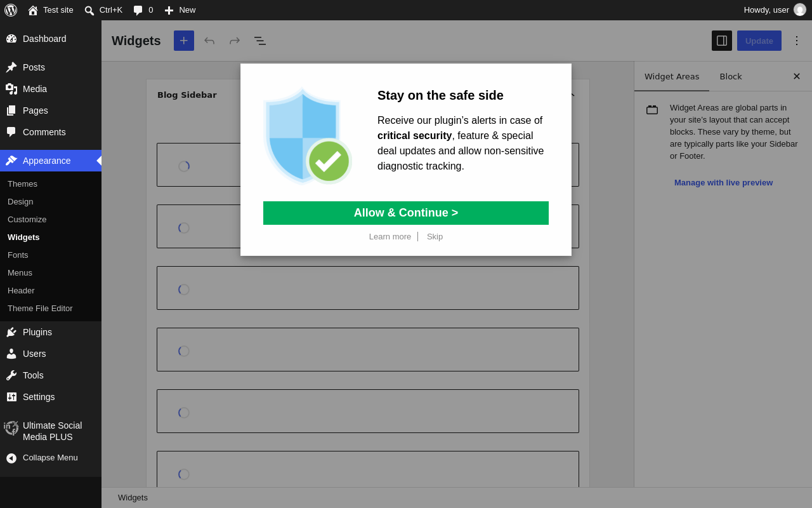Open Howdy user account menu
This screenshot has height=508, width=812.
[x=775, y=10]
